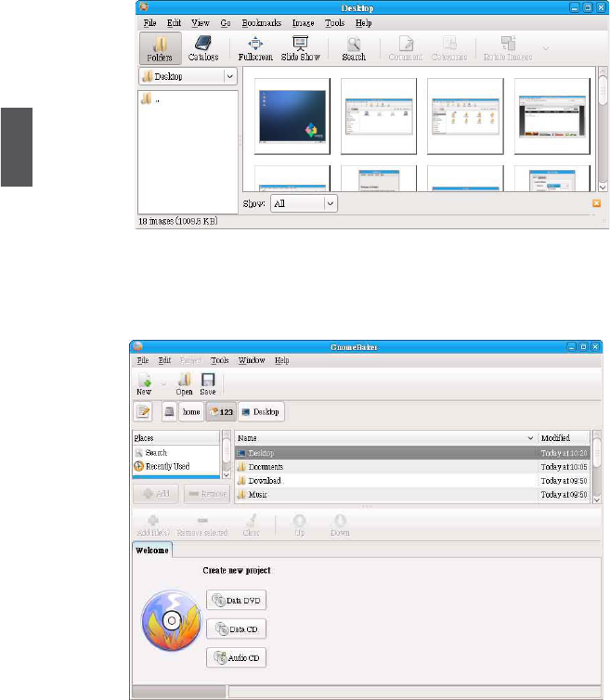
Task: Click the Open icon in GnomeBaker toolbar
Action: (184, 384)
